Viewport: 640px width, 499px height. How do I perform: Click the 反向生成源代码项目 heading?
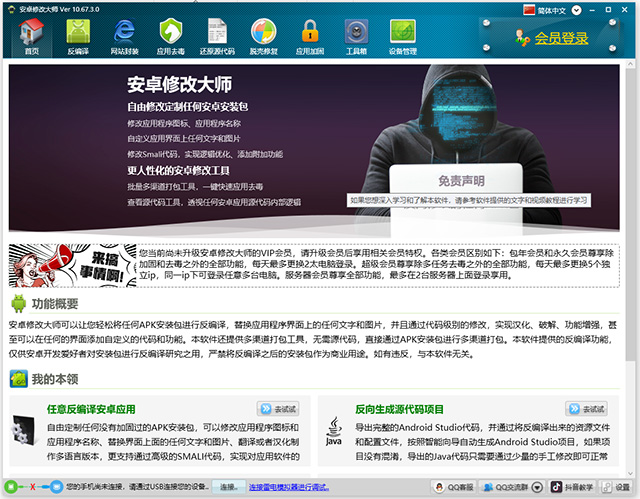[x=399, y=409]
